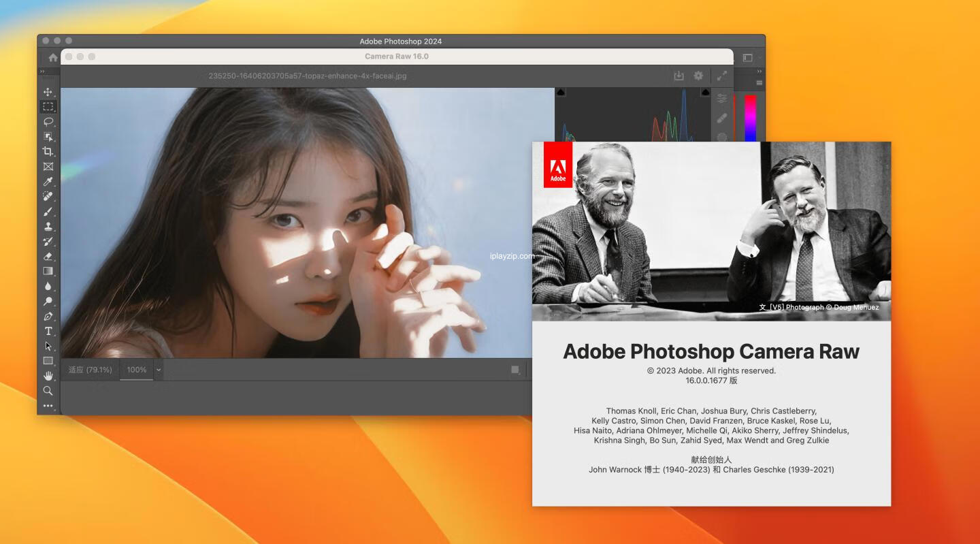980x544 pixels.
Task: Click the © 2023 Adobe copyright line
Action: click(711, 371)
